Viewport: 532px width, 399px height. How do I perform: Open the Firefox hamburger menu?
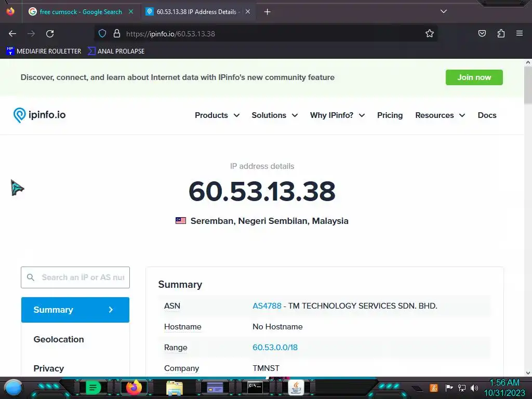pos(520,33)
